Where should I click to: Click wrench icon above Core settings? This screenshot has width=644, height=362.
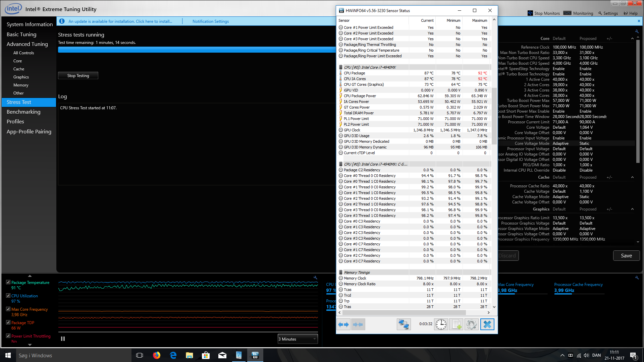click(x=637, y=31)
